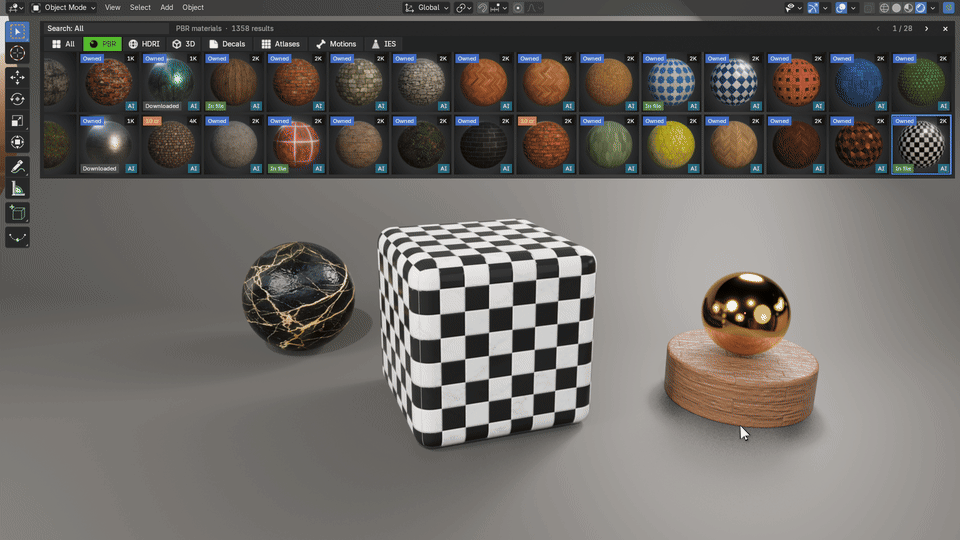Switch to the IES tab
This screenshot has width=960, height=540.
click(x=384, y=44)
